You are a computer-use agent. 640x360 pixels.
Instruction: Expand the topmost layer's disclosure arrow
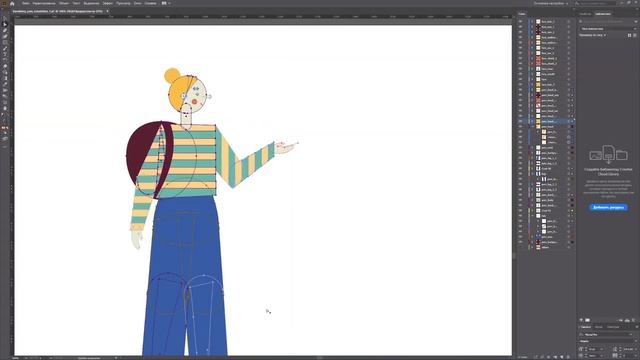pos(533,21)
